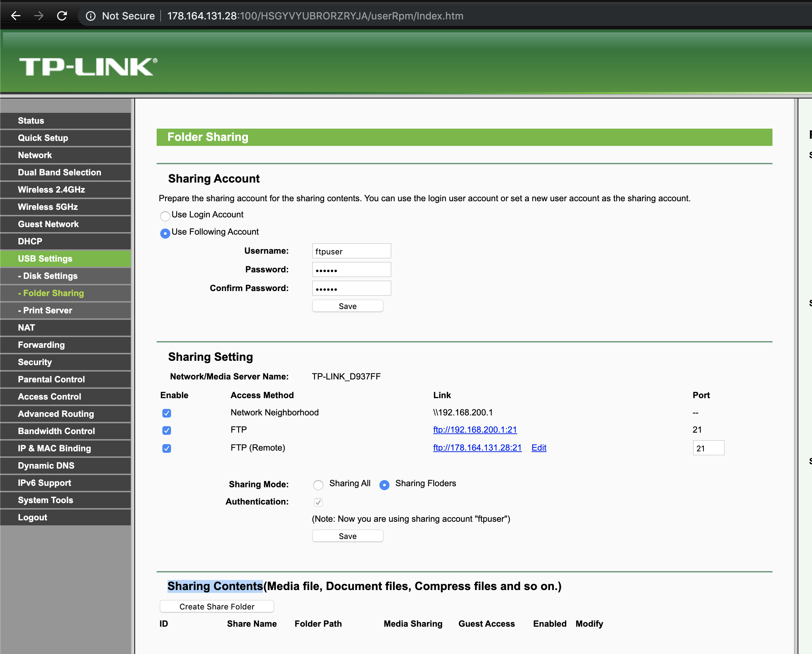Open the ftp://178.164.131.28:21 remote link
The width and height of the screenshot is (812, 654).
(x=477, y=448)
